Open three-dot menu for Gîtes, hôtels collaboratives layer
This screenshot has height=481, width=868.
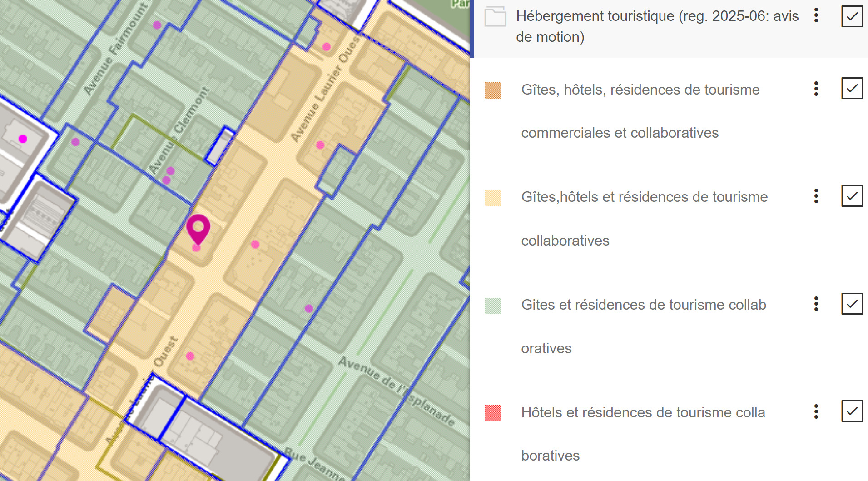click(x=816, y=196)
